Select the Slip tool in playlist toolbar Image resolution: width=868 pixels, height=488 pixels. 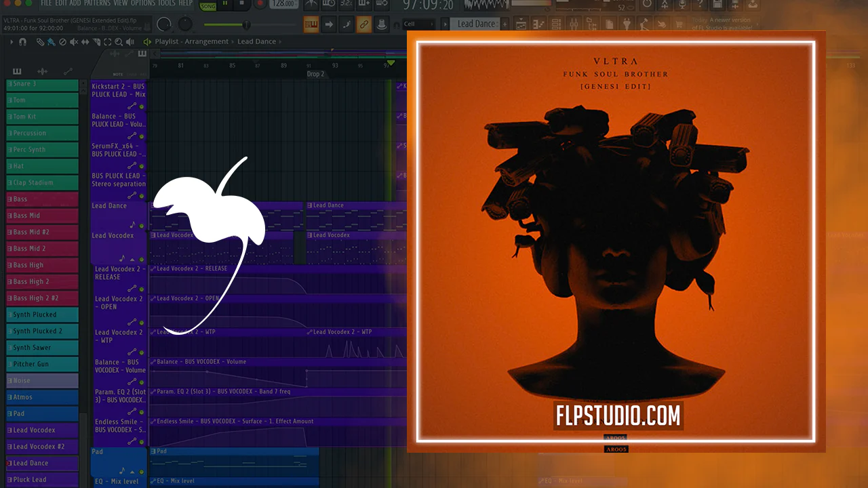(85, 42)
